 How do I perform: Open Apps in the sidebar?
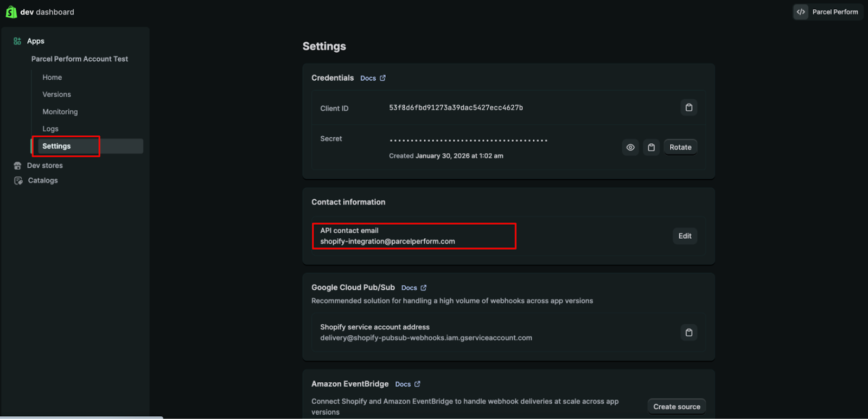(x=36, y=41)
